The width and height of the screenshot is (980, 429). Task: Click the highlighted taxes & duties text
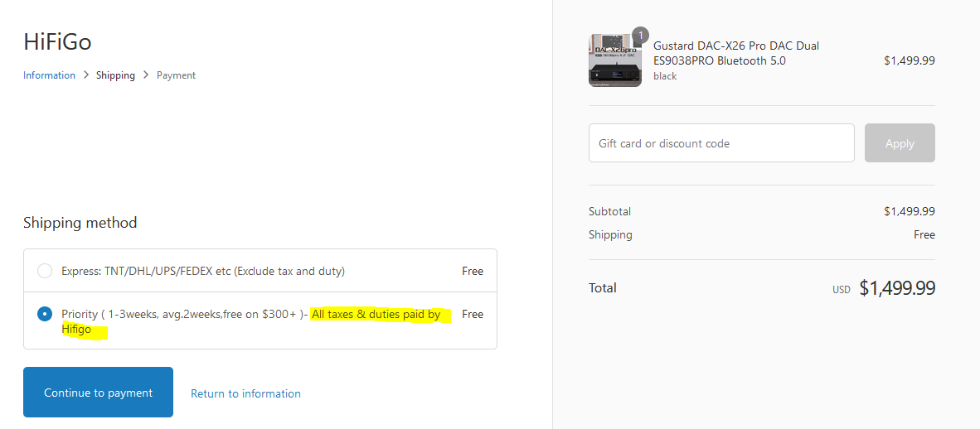click(x=256, y=321)
